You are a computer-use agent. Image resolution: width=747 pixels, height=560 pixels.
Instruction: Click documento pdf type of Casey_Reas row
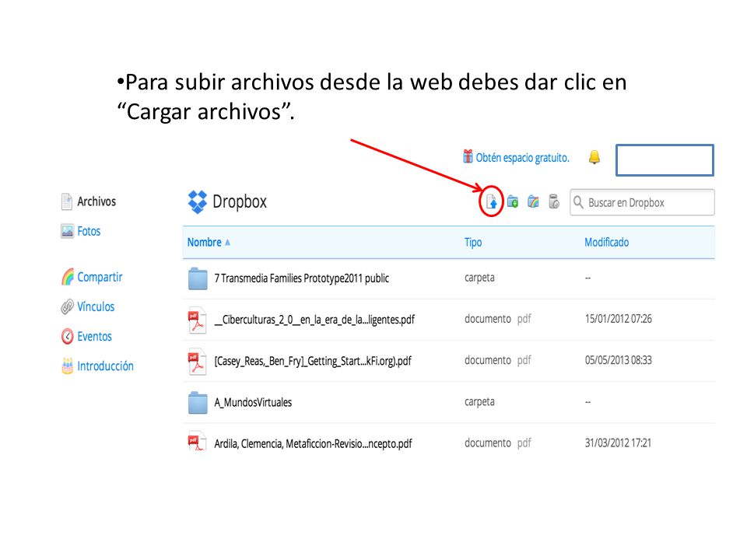click(498, 360)
